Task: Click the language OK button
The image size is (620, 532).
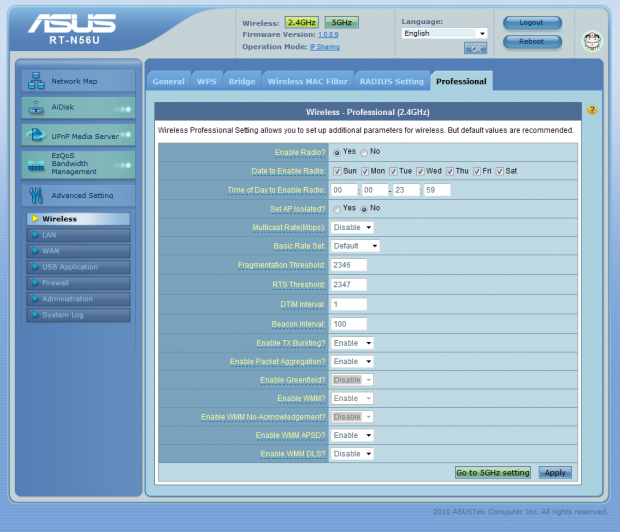Action: pos(475,49)
